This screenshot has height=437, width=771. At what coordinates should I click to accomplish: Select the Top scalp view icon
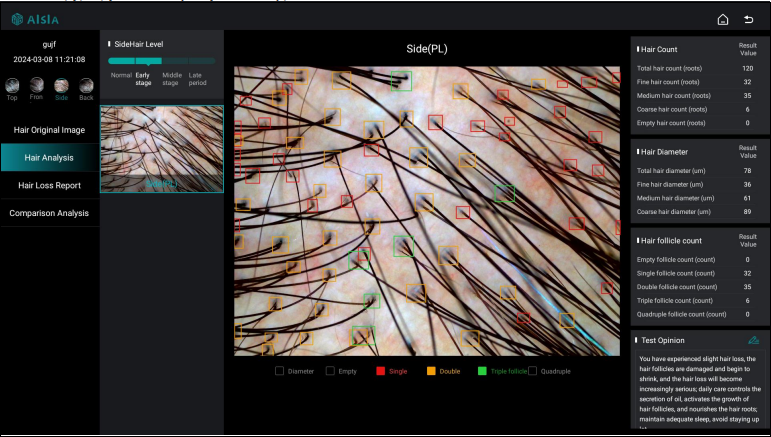click(12, 87)
